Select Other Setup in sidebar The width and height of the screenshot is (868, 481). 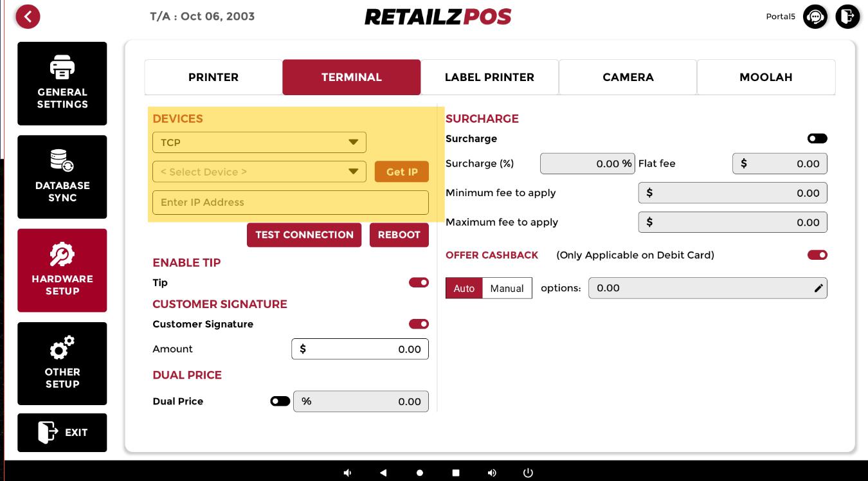coord(62,363)
